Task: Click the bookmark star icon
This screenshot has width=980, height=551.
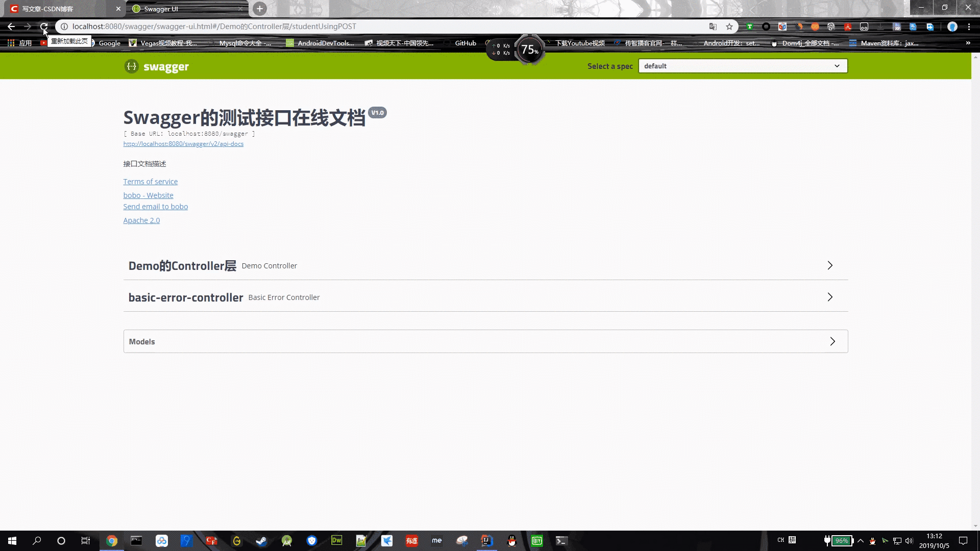Action: (x=729, y=27)
